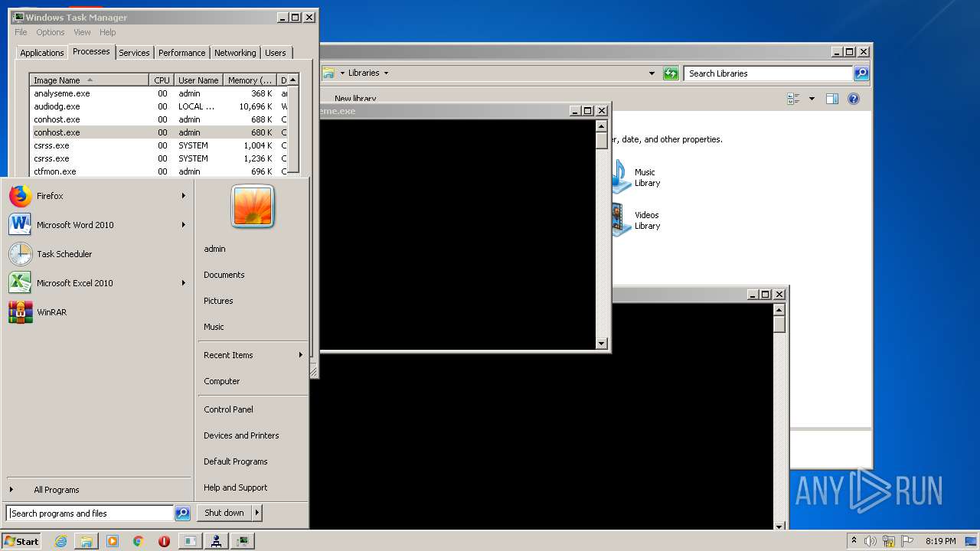Viewport: 980px width, 551px height.
Task: Expand Firefox jump list arrow
Action: point(184,196)
